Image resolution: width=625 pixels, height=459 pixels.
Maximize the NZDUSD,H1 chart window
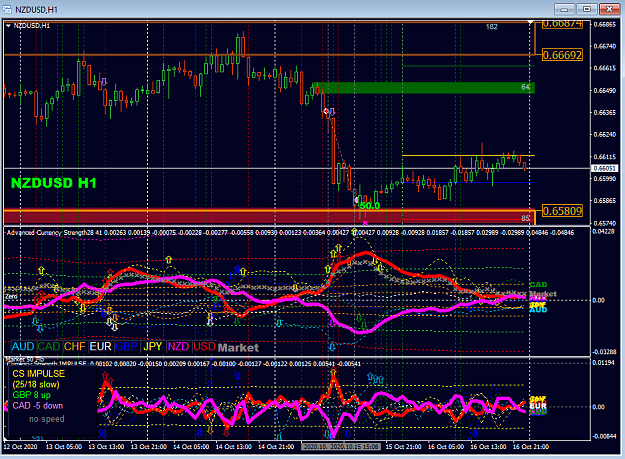click(587, 9)
